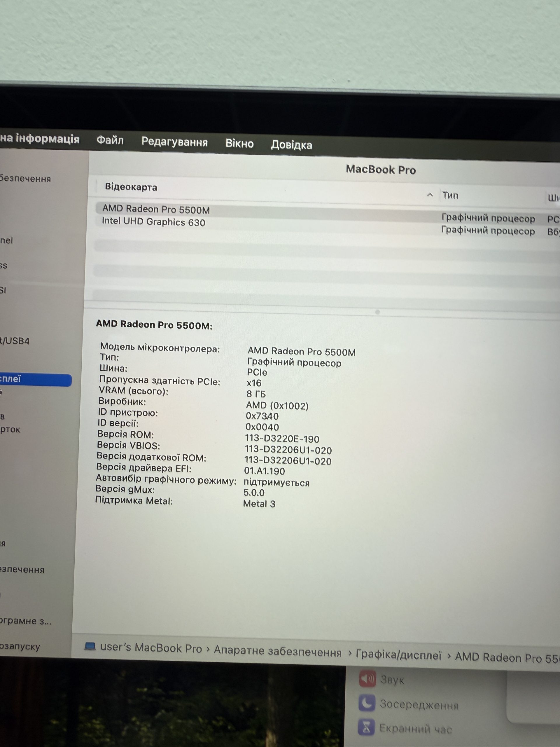Open the app menu ending in інформація

pyautogui.click(x=40, y=139)
